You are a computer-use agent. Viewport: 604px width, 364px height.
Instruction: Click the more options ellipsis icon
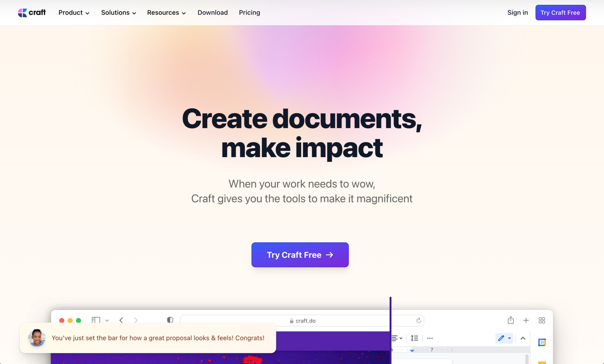(430, 338)
